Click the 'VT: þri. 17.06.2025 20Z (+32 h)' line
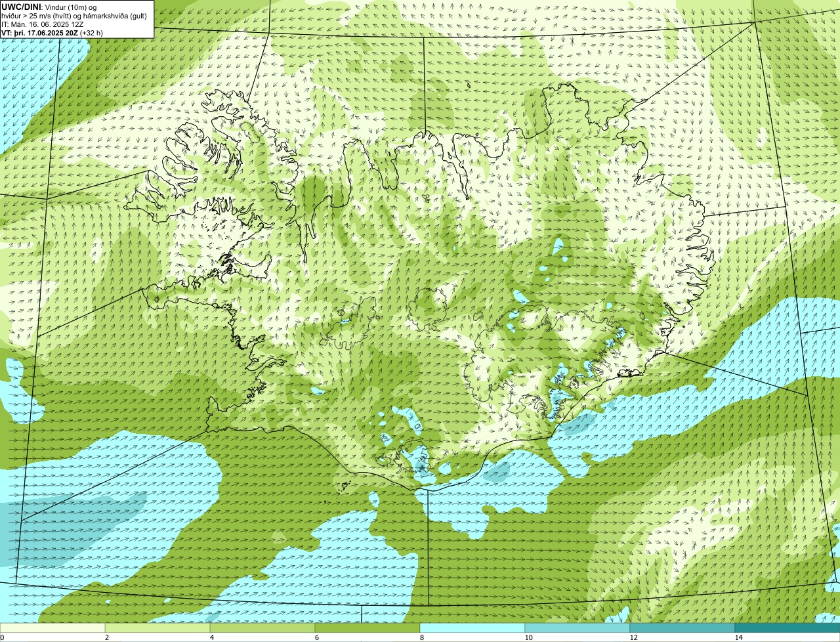The width and height of the screenshot is (840, 642). [52, 32]
